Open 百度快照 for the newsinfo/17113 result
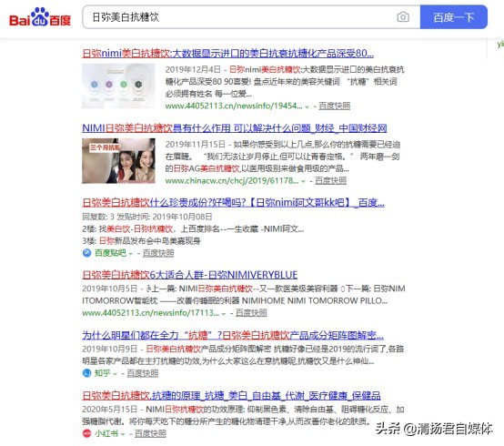The image size is (504, 446). coord(251,312)
